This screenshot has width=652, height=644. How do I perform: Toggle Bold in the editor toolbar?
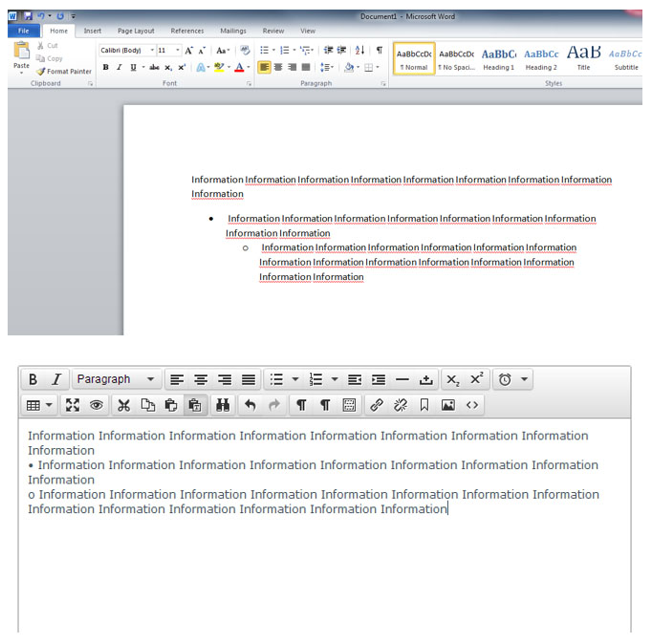[33, 379]
